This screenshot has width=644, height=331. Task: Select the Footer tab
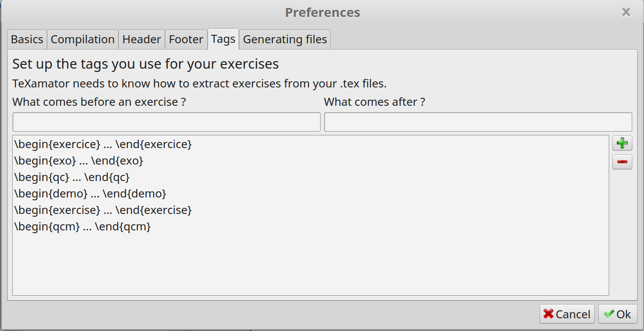click(186, 39)
